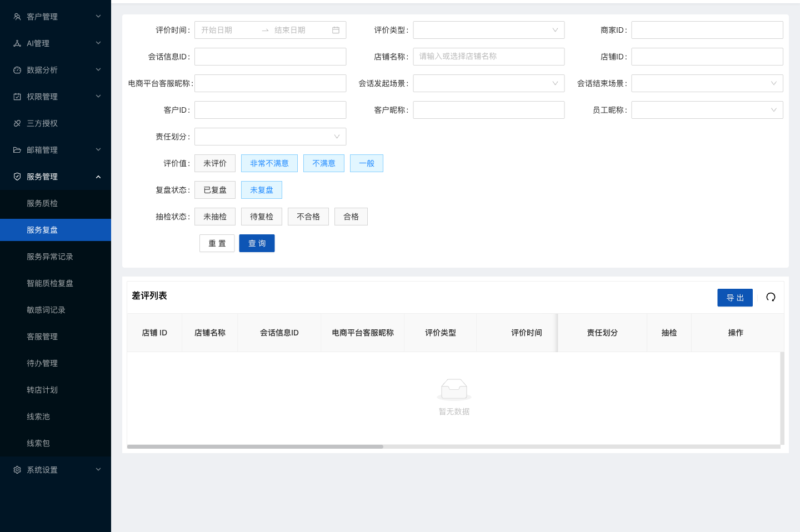Select 合格 for 抽检状态
Image resolution: width=800 pixels, height=532 pixels.
351,217
